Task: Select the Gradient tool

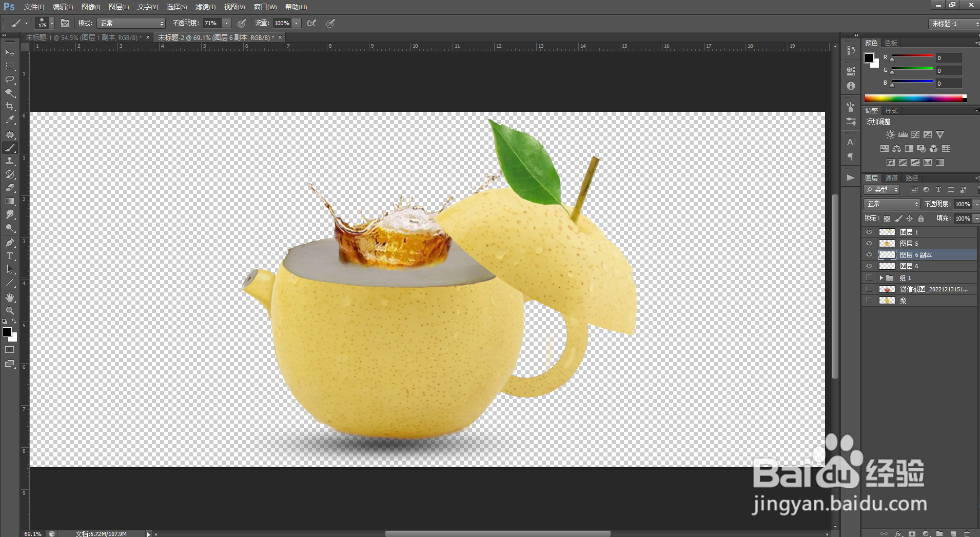Action: (10, 202)
